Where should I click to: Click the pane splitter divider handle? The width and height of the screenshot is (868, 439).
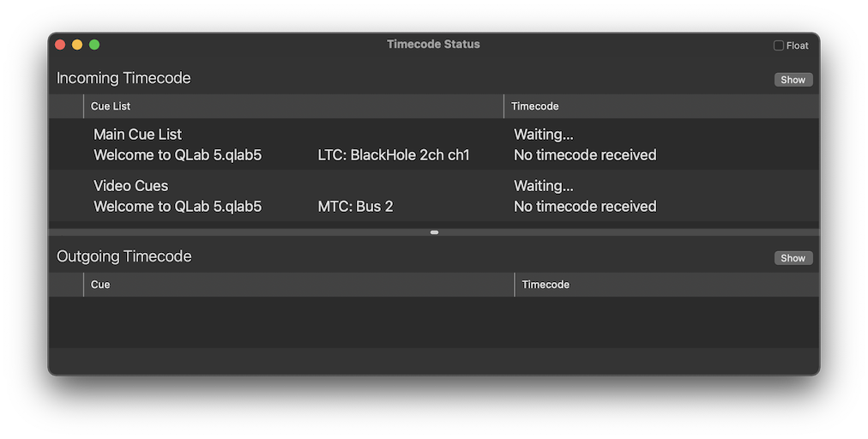pos(435,232)
